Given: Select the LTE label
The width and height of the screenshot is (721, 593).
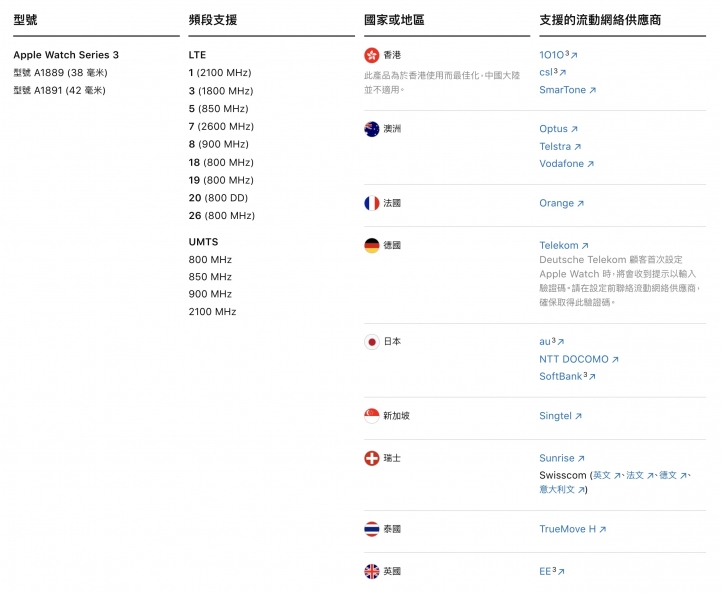Looking at the screenshot, I should [x=197, y=55].
